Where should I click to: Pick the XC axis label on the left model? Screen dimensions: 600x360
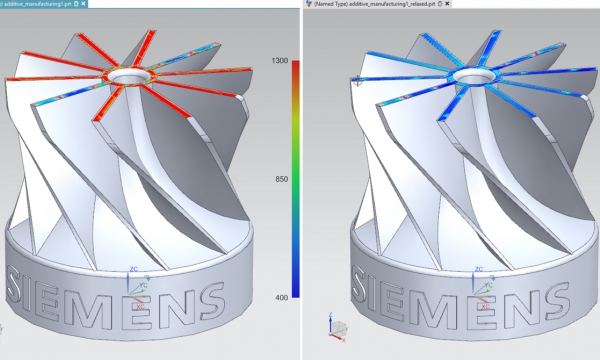pos(140,306)
